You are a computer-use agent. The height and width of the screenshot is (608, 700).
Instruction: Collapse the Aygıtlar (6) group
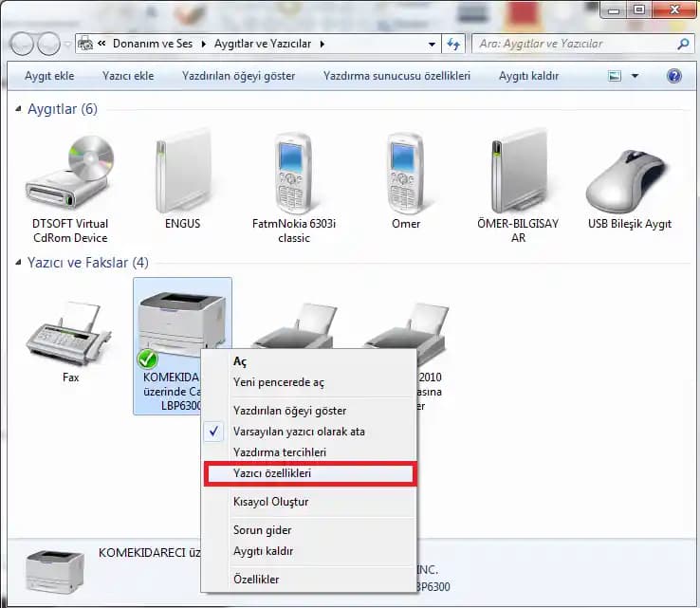20,109
